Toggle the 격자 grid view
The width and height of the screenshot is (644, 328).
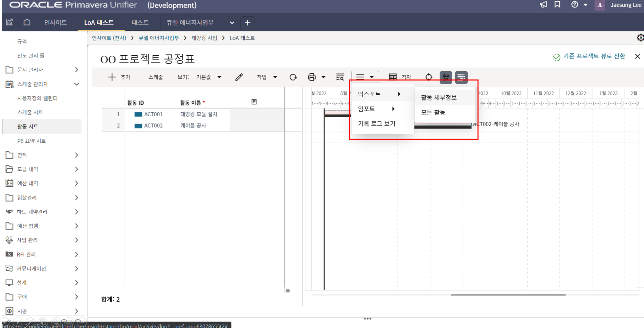(400, 77)
